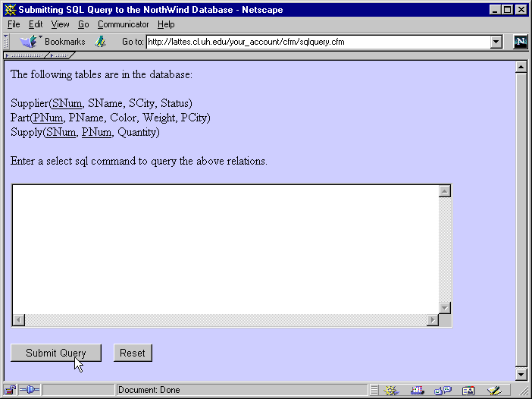Screen dimensions: 532x399
Task: Open the Help menu
Action: [166, 24]
